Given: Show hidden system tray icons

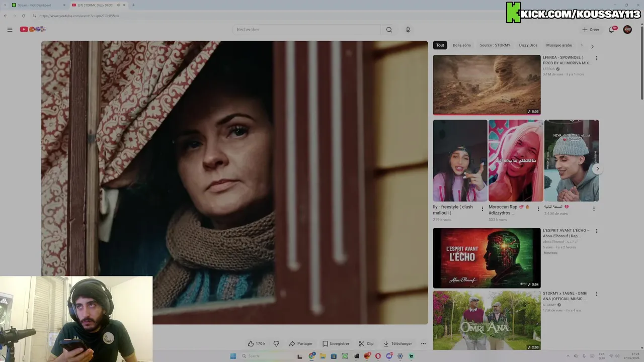Looking at the screenshot, I should pyautogui.click(x=569, y=356).
